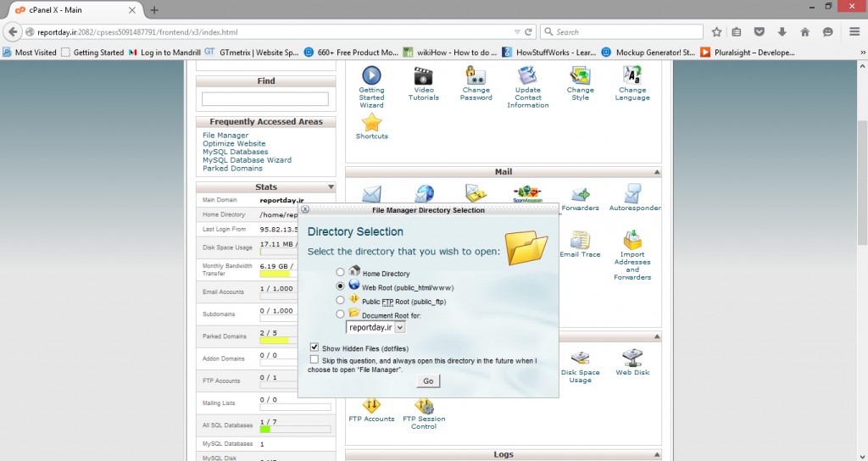Open Update Contact Information icon
Screen dimensions: 868x461
click(528, 76)
